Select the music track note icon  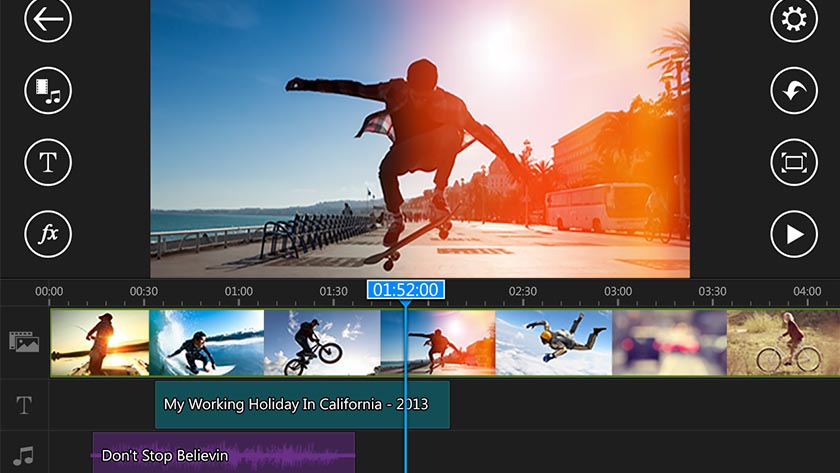pos(24,456)
